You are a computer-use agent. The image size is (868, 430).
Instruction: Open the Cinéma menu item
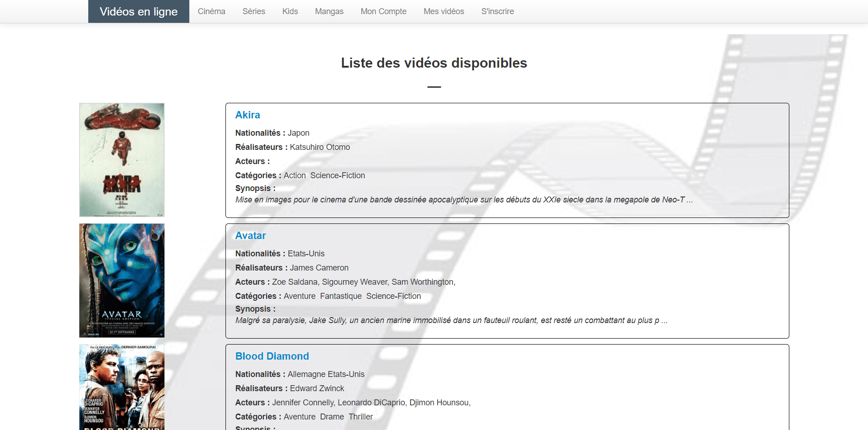pos(211,11)
